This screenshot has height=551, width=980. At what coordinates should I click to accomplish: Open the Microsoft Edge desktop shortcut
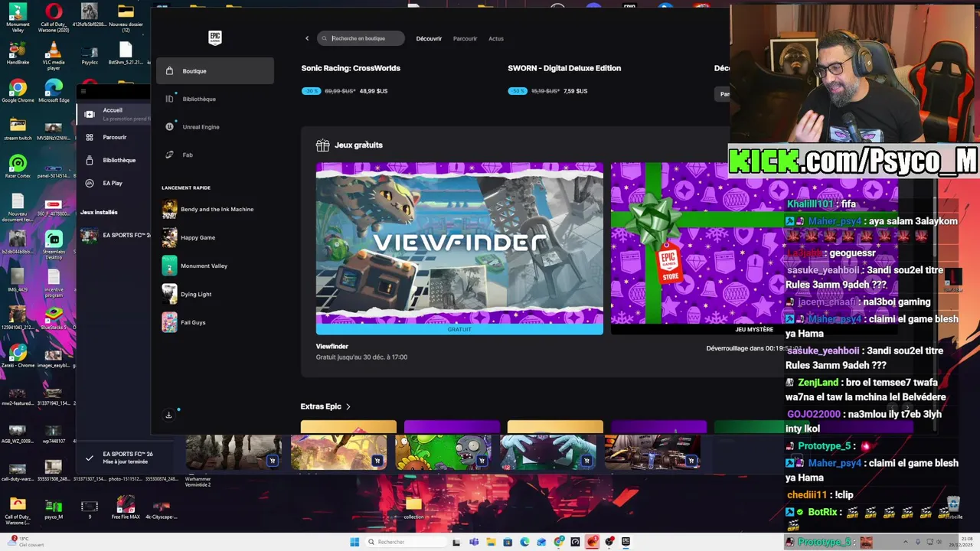click(x=54, y=90)
